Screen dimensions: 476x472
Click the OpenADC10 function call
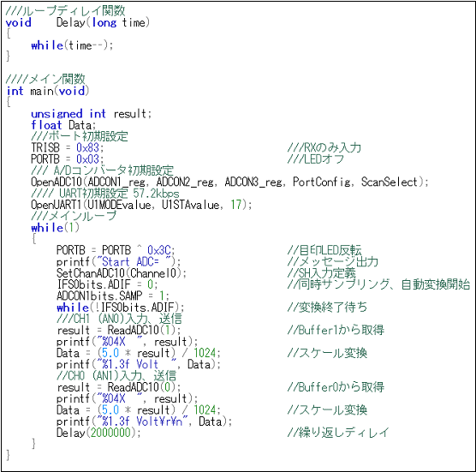[x=229, y=182]
